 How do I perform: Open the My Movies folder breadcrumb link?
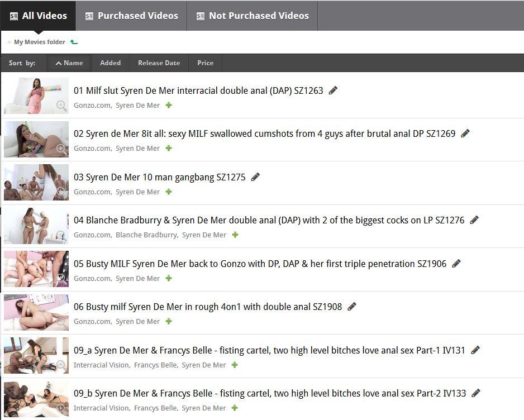(39, 42)
